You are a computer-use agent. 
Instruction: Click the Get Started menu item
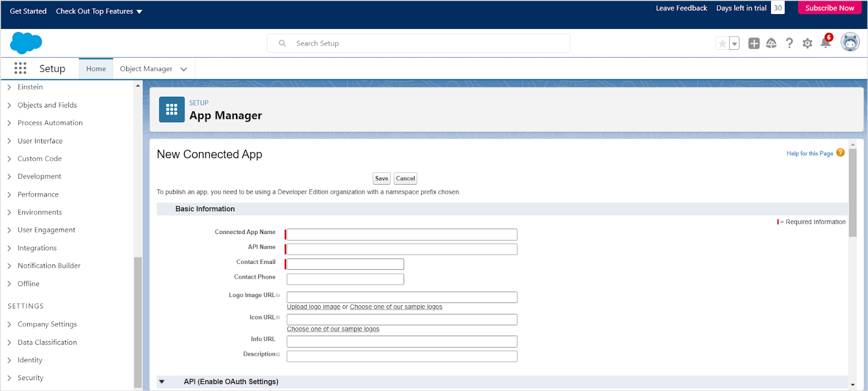(28, 11)
